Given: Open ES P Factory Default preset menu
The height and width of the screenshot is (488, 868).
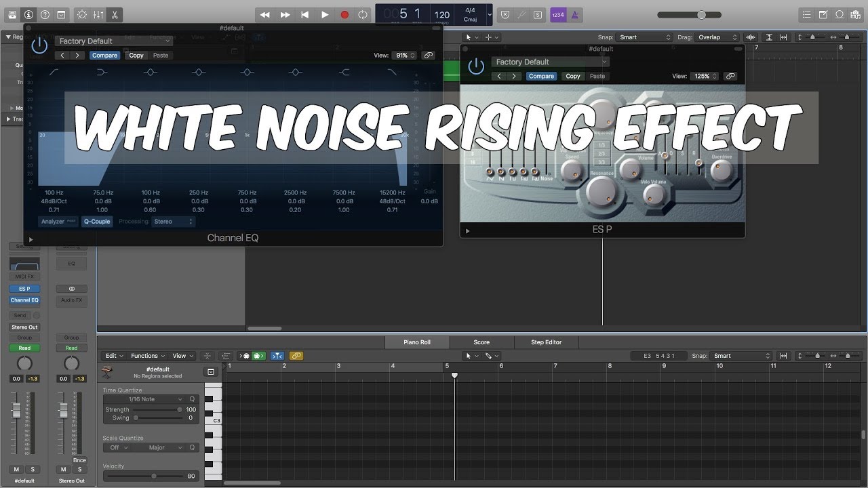Looking at the screenshot, I should coord(550,62).
